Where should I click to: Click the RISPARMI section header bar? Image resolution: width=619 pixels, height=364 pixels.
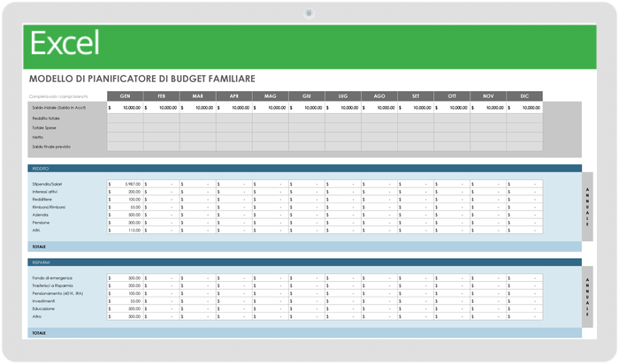[305, 262]
